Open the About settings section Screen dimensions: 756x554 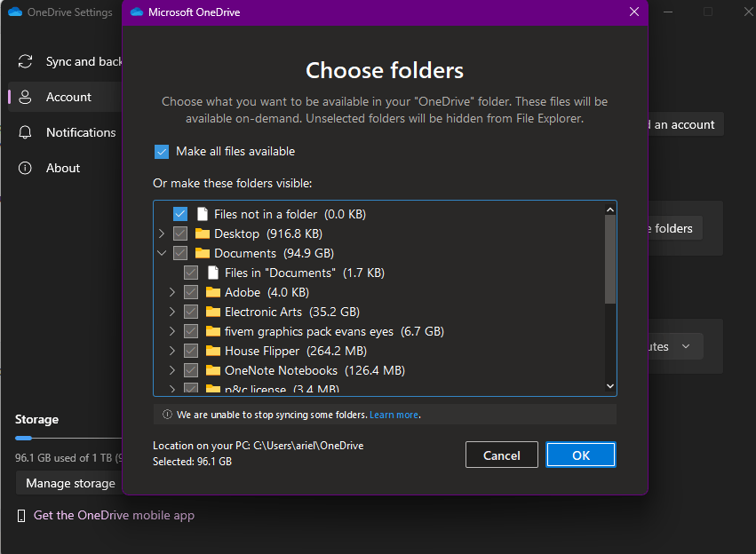pos(65,168)
